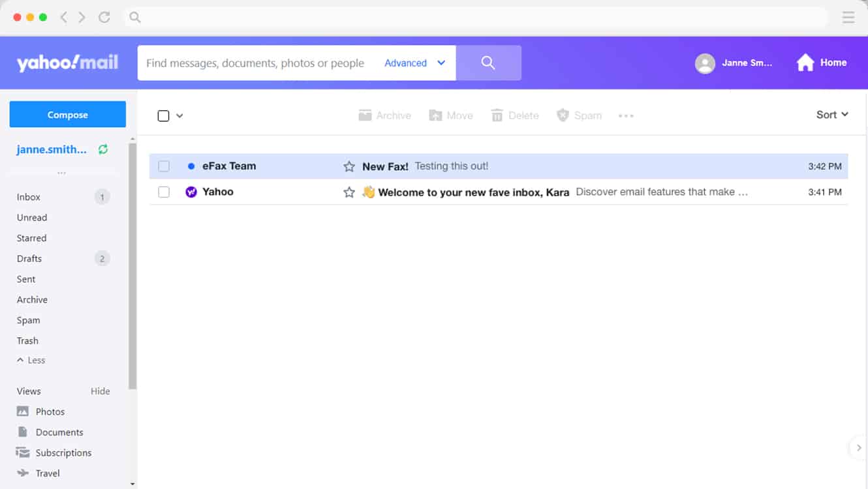
Task: Star the eFax Team email
Action: (x=349, y=166)
